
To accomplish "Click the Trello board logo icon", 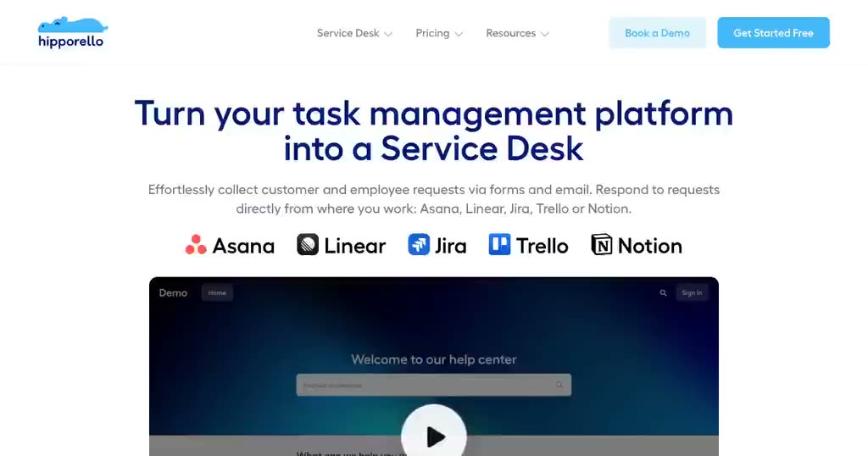I will tap(499, 245).
